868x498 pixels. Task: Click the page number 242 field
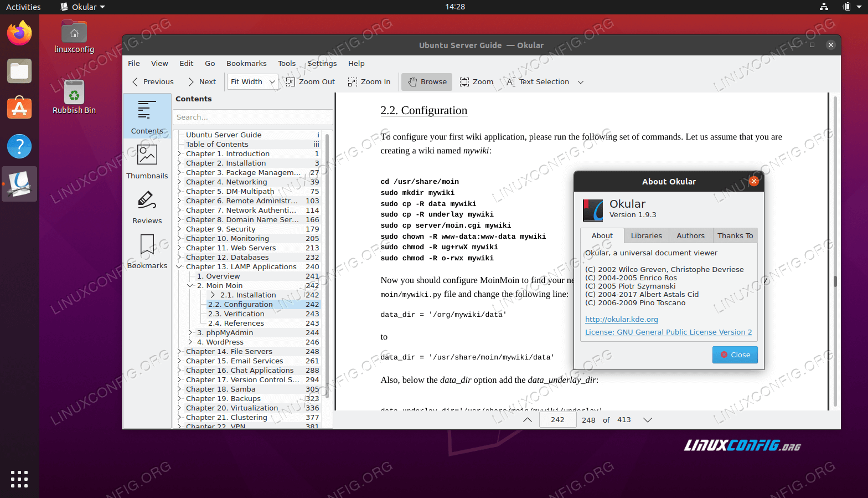(557, 420)
